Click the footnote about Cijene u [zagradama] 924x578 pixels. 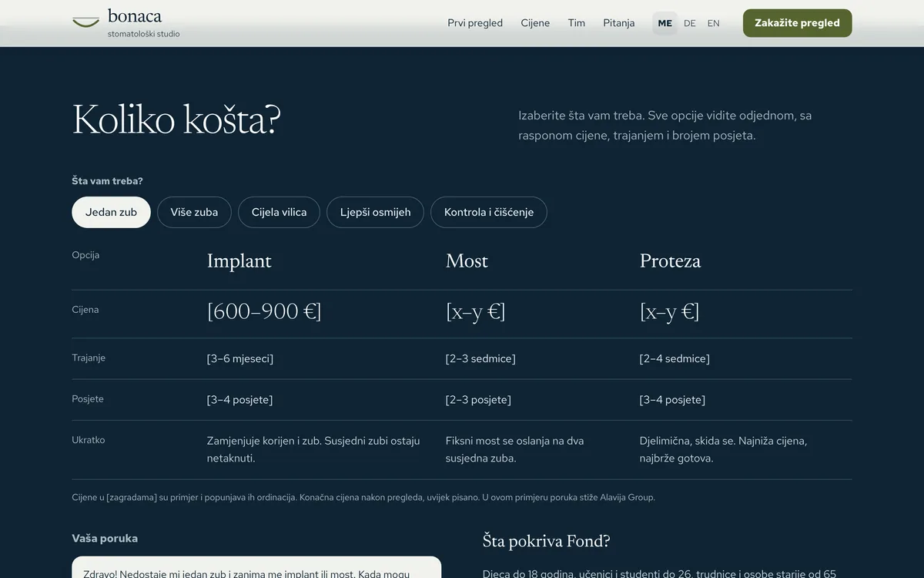(x=363, y=498)
